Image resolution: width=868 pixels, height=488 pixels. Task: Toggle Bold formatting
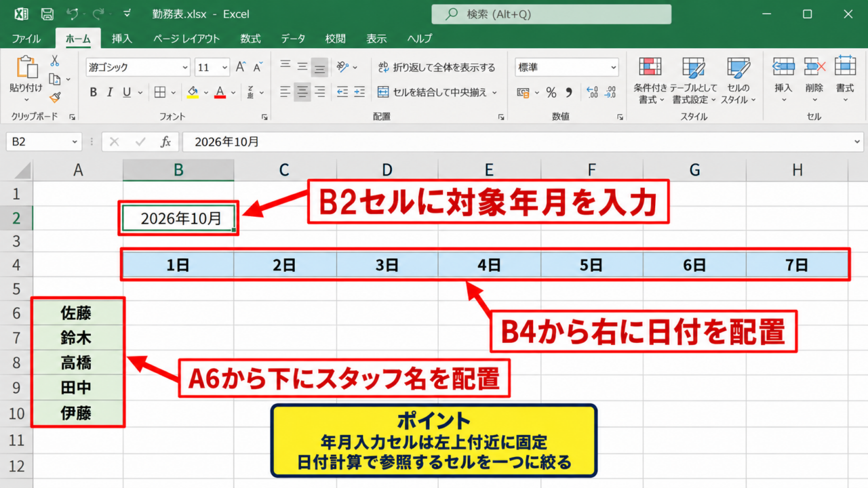coord(94,92)
